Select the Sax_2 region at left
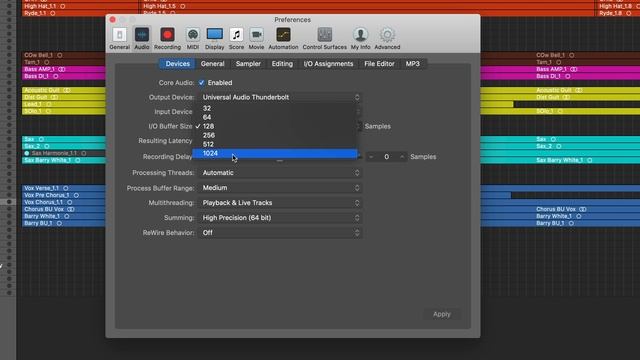Image resolution: width=640 pixels, height=360 pixels. pyautogui.click(x=64, y=146)
